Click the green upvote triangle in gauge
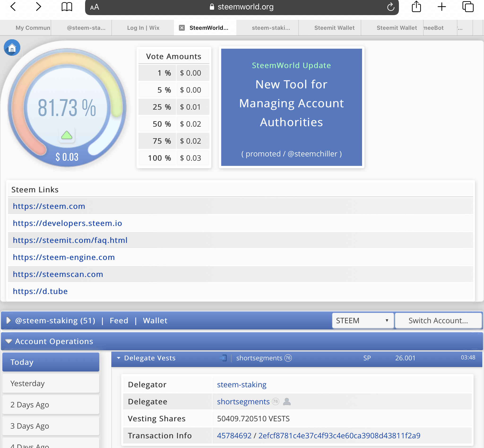 click(x=67, y=135)
